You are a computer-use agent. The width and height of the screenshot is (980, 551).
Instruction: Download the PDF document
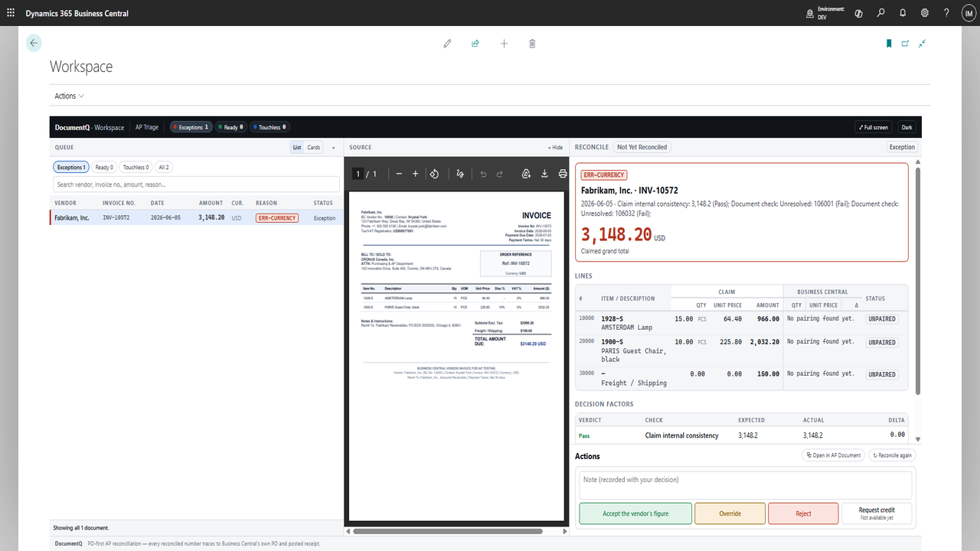544,174
